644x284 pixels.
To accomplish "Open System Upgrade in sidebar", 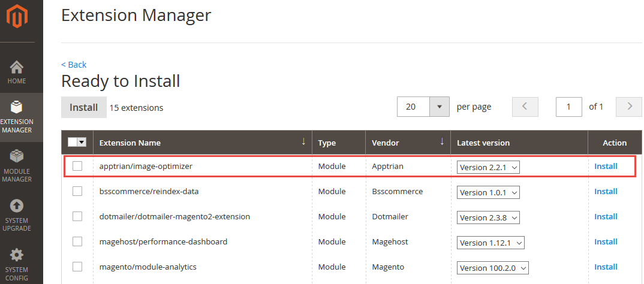I will tap(17, 215).
